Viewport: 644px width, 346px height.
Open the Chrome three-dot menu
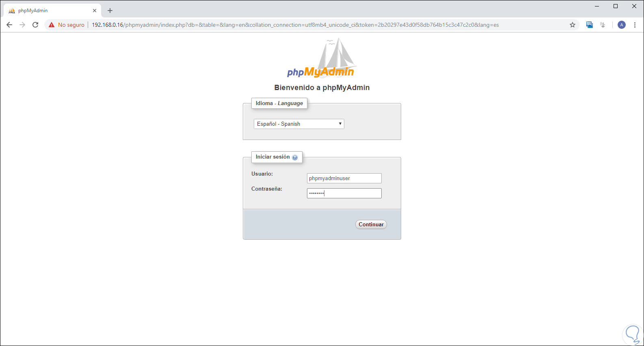point(635,25)
